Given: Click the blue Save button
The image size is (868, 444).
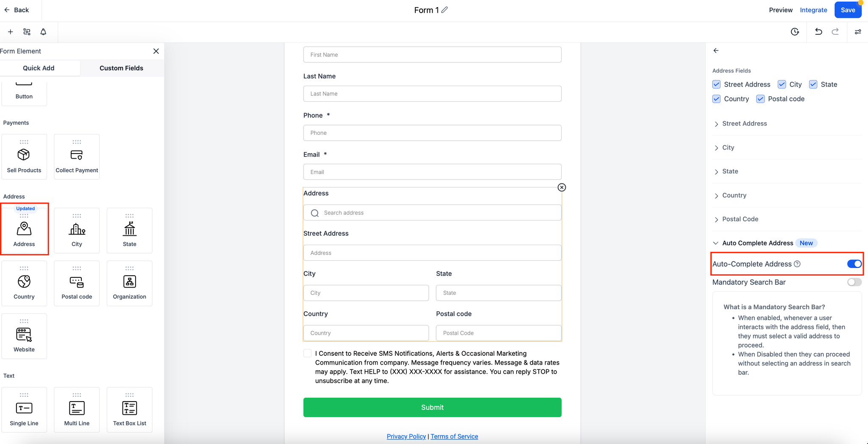Looking at the screenshot, I should 848,10.
